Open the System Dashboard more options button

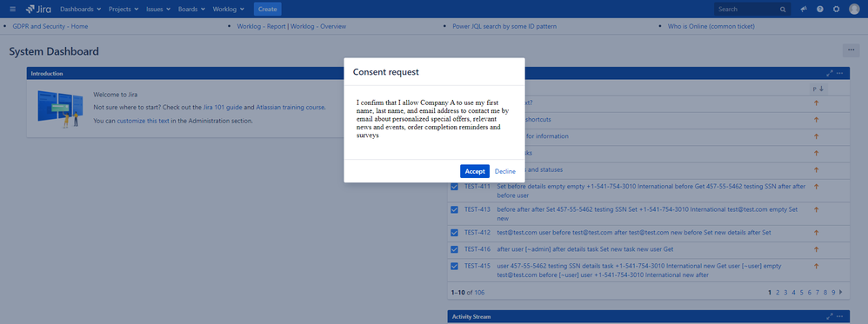[851, 50]
